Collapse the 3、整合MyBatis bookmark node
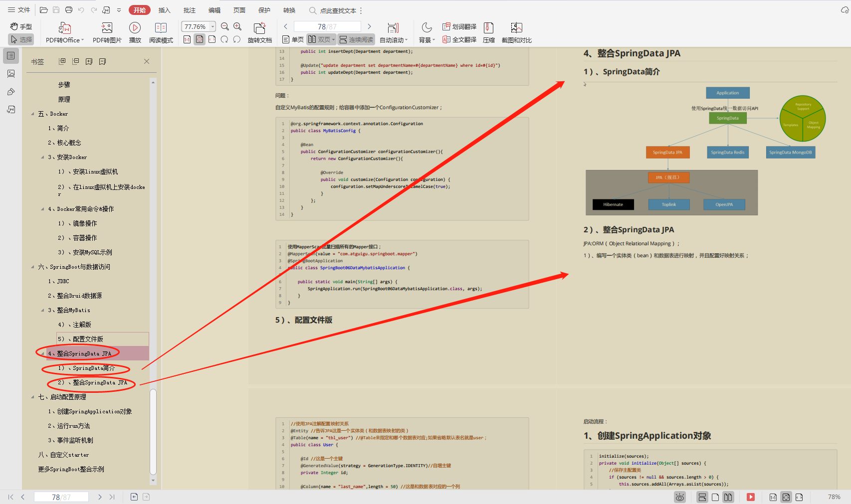The width and height of the screenshot is (851, 504). (43, 310)
